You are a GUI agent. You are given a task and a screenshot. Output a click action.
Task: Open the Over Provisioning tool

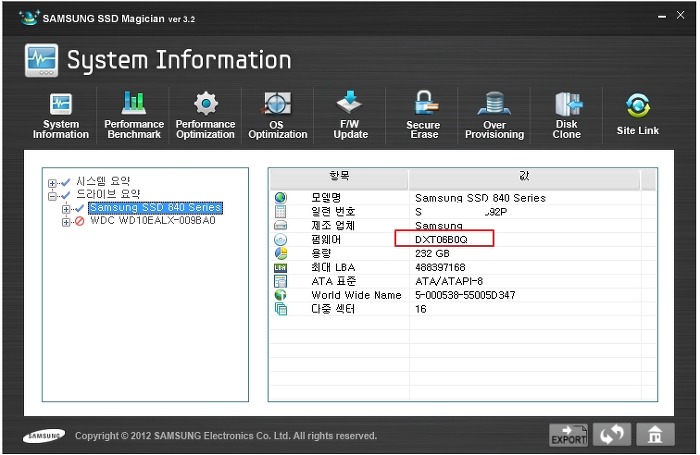494,116
